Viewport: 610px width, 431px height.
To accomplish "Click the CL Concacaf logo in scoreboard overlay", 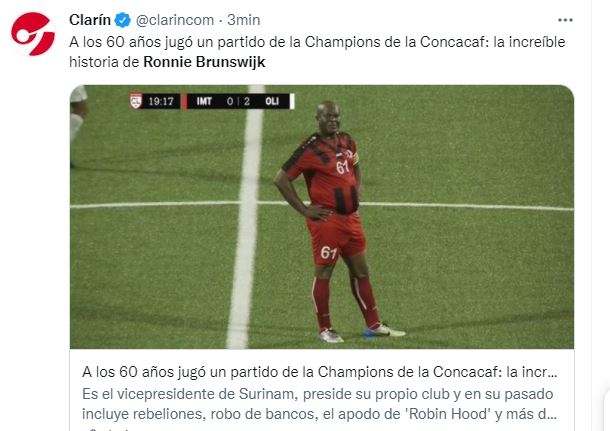I will 136,101.
